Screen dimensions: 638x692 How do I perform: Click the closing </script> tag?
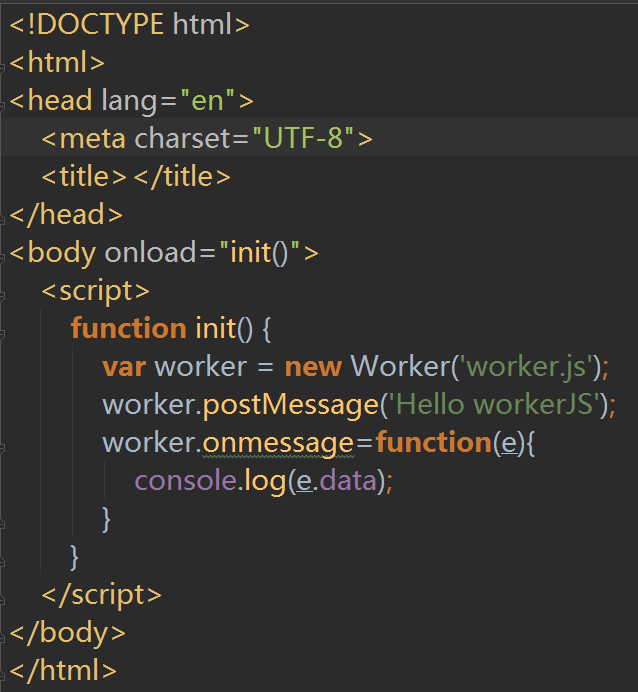click(x=101, y=594)
